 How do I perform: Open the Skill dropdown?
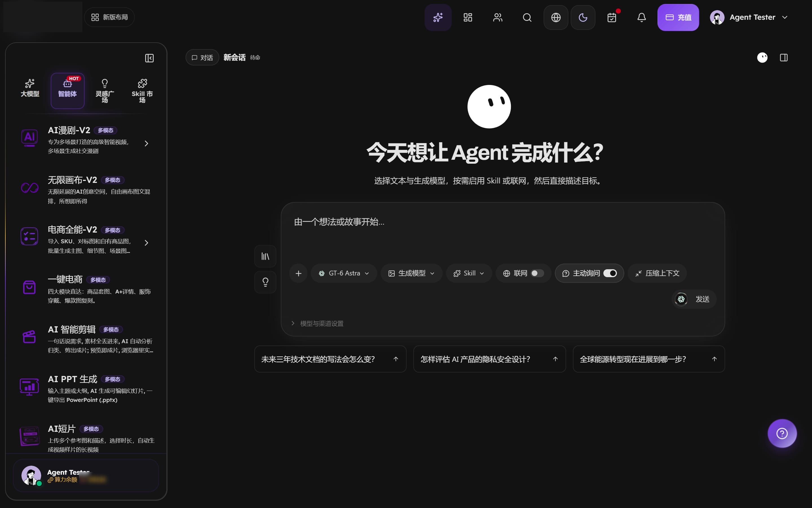click(x=469, y=273)
